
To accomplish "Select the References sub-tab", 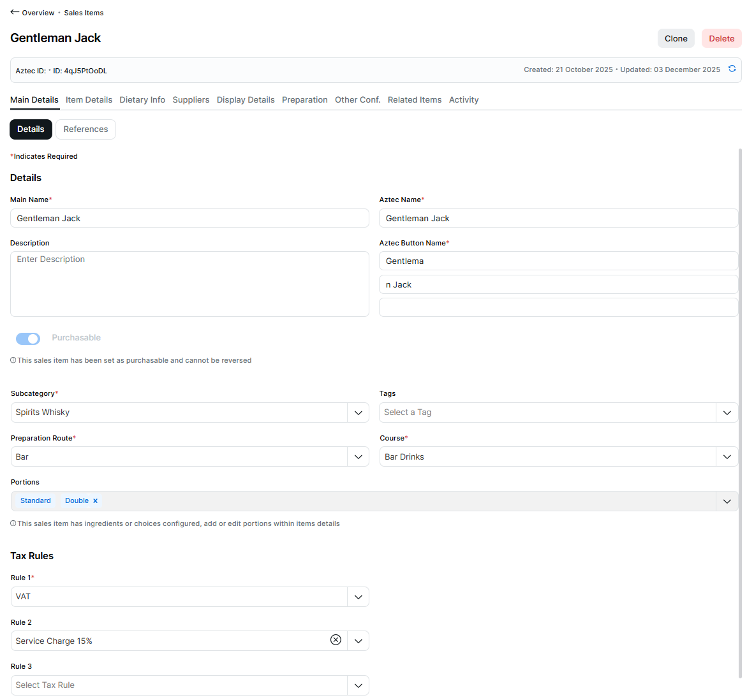I will coord(85,129).
